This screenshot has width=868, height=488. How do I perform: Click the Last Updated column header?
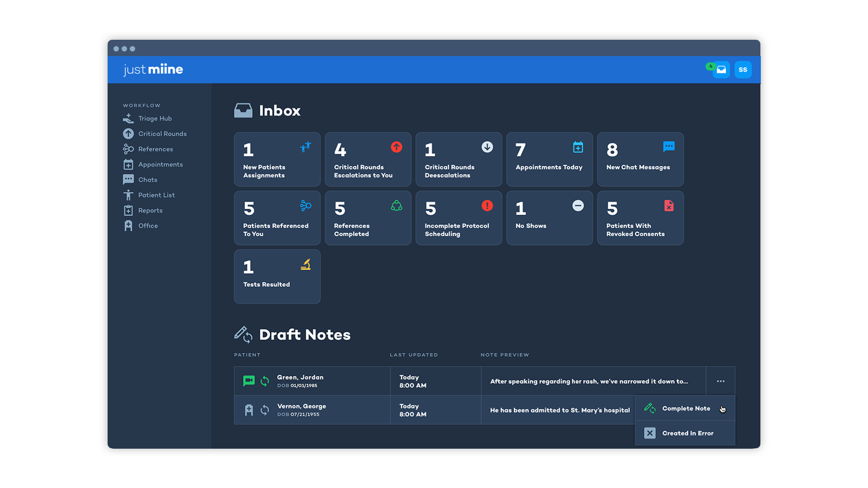414,355
